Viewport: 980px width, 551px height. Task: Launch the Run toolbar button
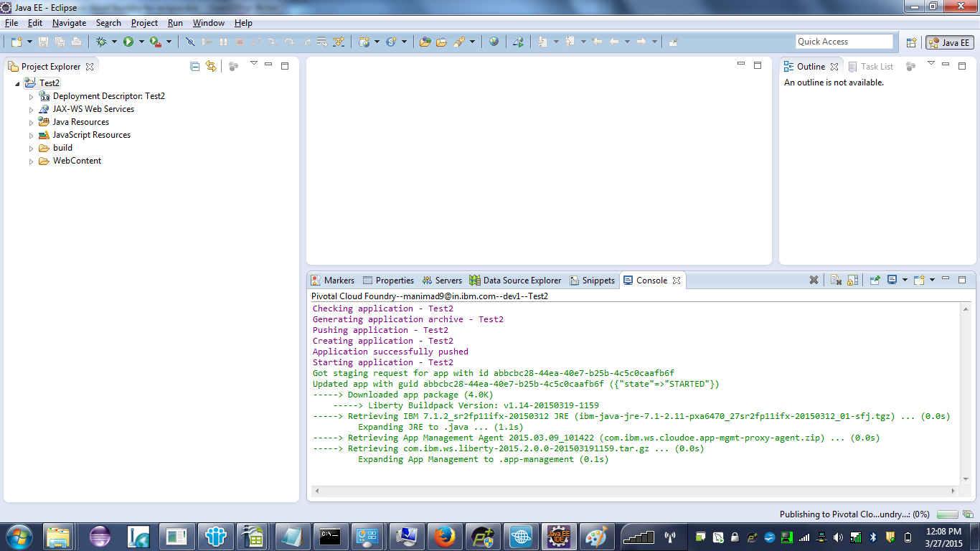128,42
